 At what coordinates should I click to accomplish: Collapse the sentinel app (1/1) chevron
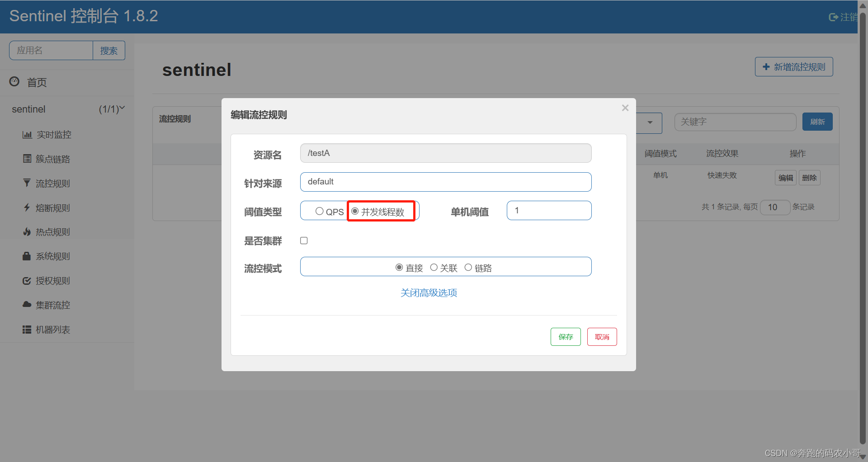122,108
